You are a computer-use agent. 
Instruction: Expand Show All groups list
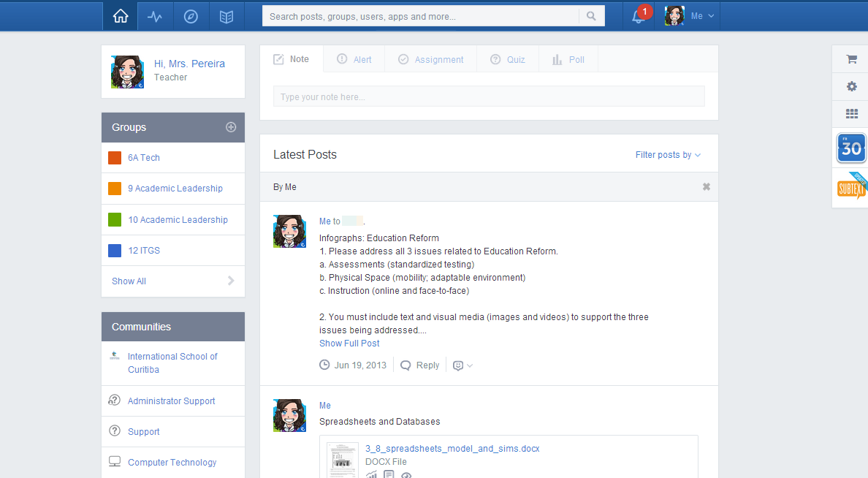click(172, 281)
